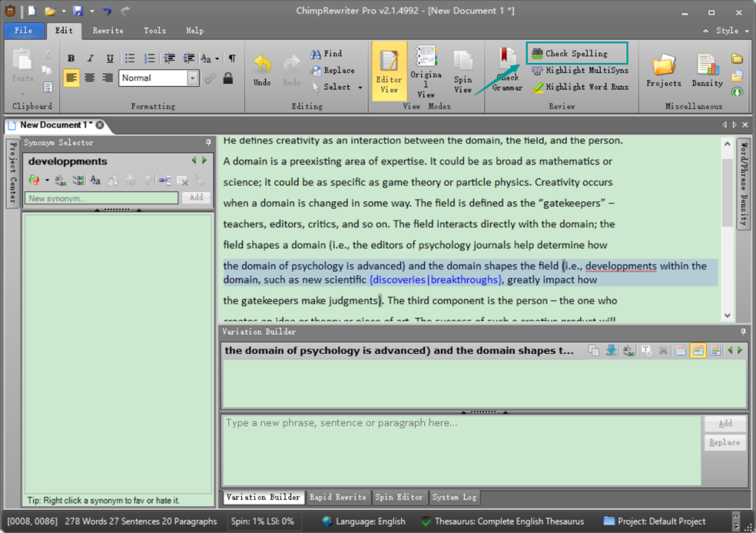This screenshot has height=533, width=756.
Task: Open the Project Center side panel
Action: tap(13, 173)
